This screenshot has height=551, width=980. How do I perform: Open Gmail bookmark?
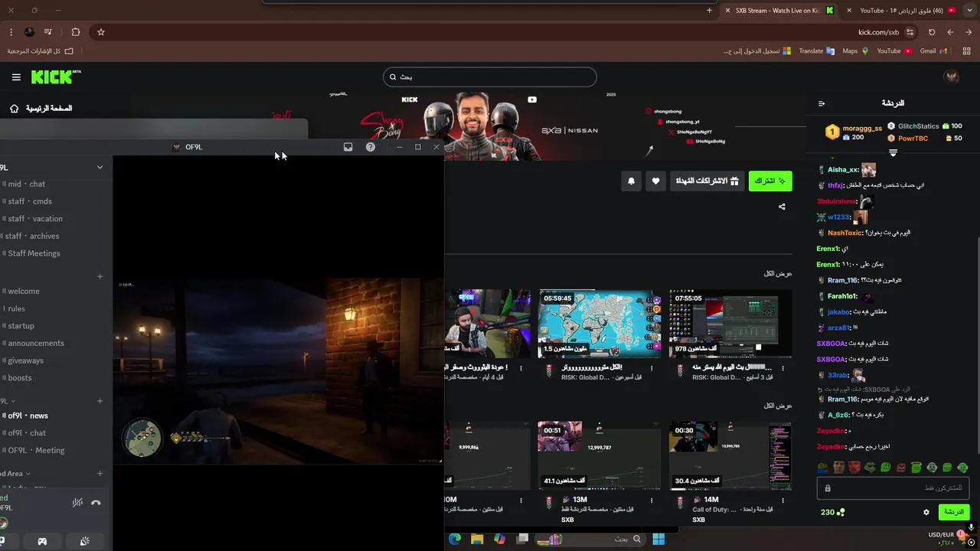click(x=933, y=51)
